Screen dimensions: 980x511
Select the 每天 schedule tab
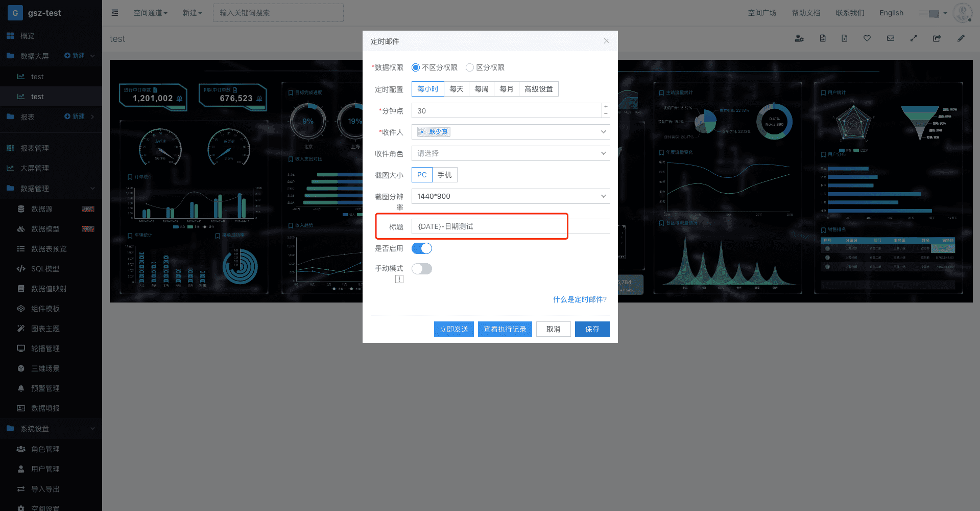(x=457, y=89)
